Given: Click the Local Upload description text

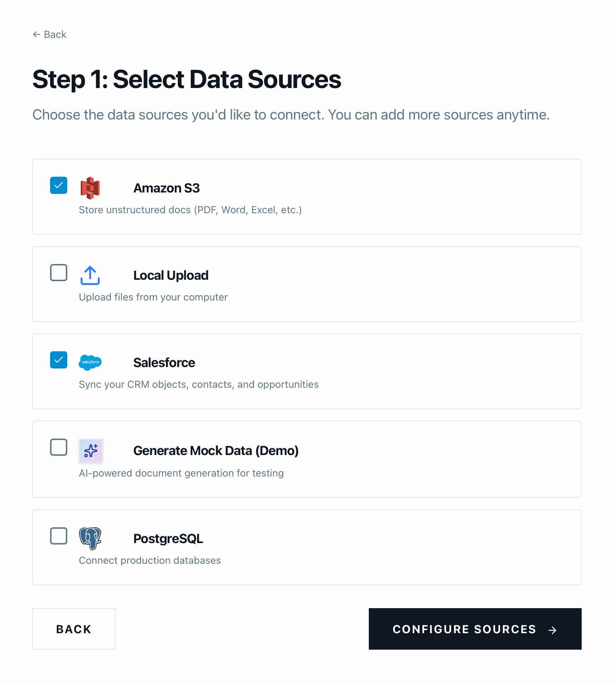Looking at the screenshot, I should (153, 297).
